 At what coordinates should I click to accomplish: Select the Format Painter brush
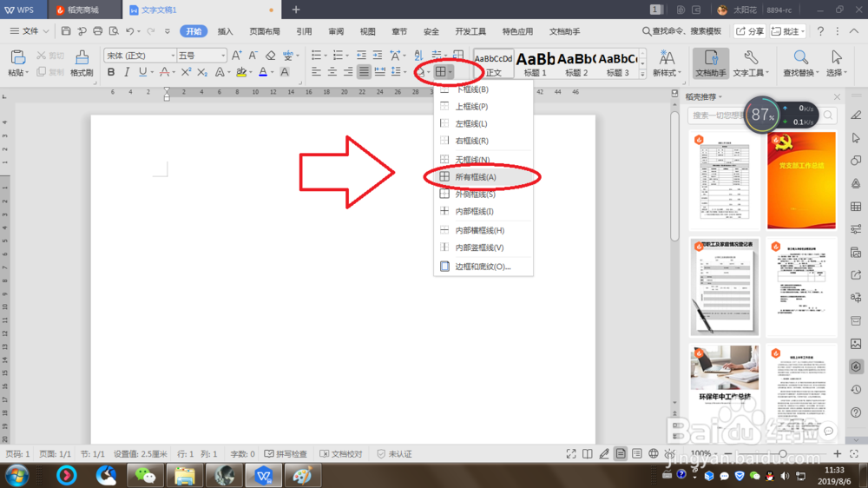82,57
